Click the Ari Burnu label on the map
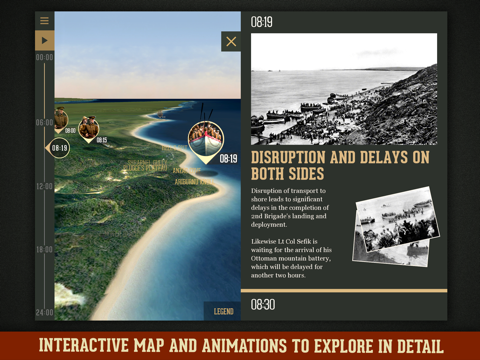Image resolution: width=480 pixels, height=360 pixels. point(193,182)
